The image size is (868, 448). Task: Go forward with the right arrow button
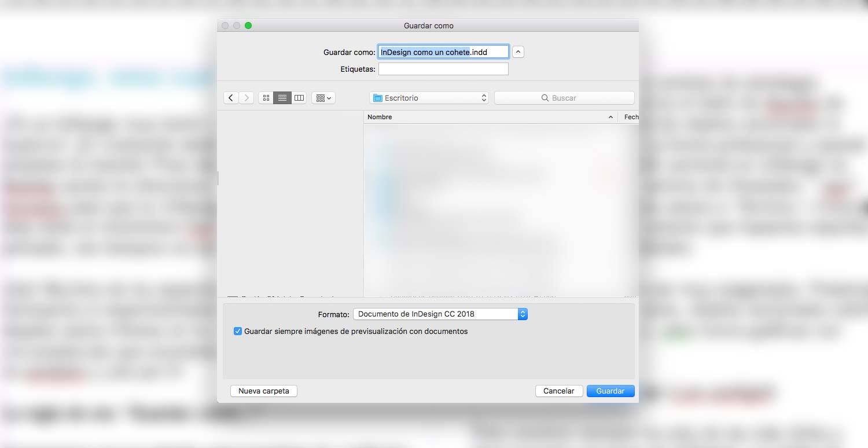[x=247, y=98]
